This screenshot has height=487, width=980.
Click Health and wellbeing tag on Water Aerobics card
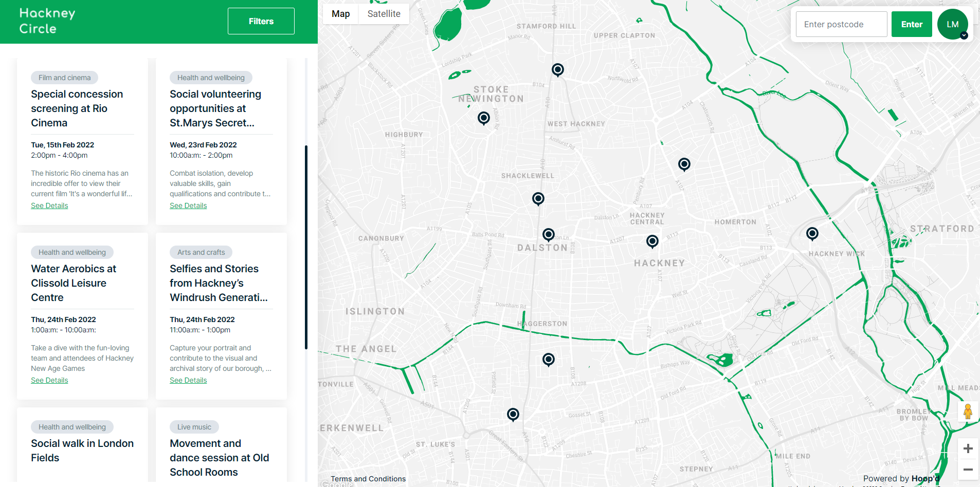tap(72, 252)
